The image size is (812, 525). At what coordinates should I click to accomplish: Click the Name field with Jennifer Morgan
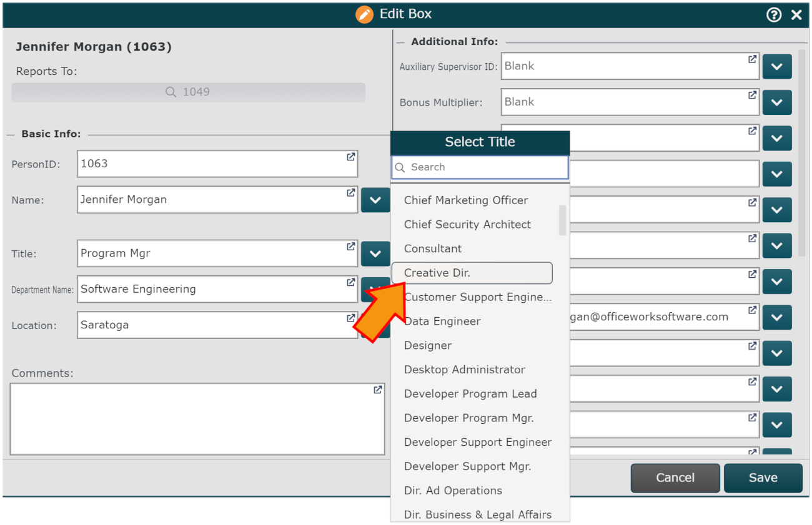217,200
